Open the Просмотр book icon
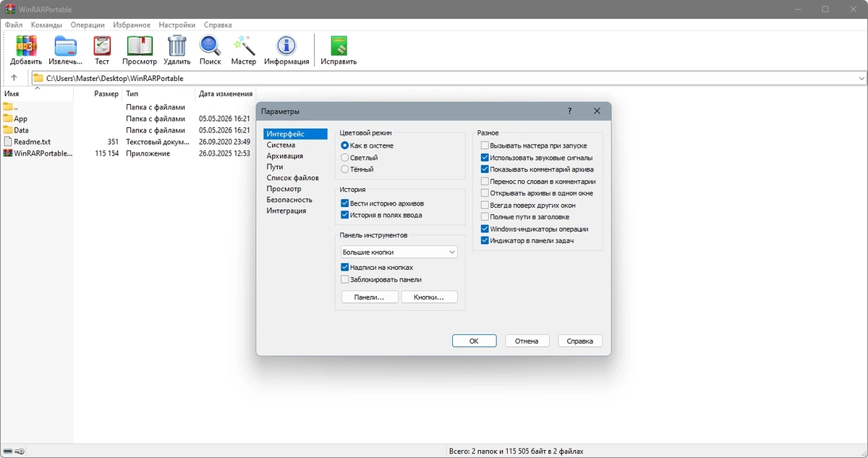Screen dimensions: 868x458 coord(140,46)
